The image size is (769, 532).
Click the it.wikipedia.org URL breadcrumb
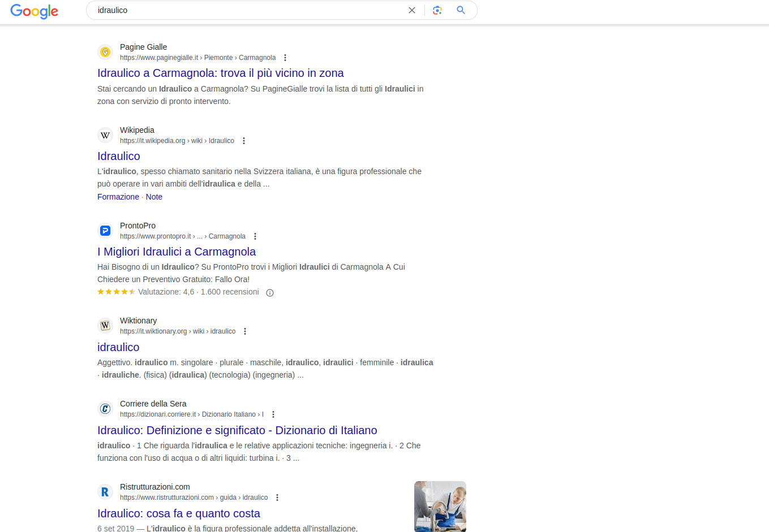pyautogui.click(x=177, y=141)
